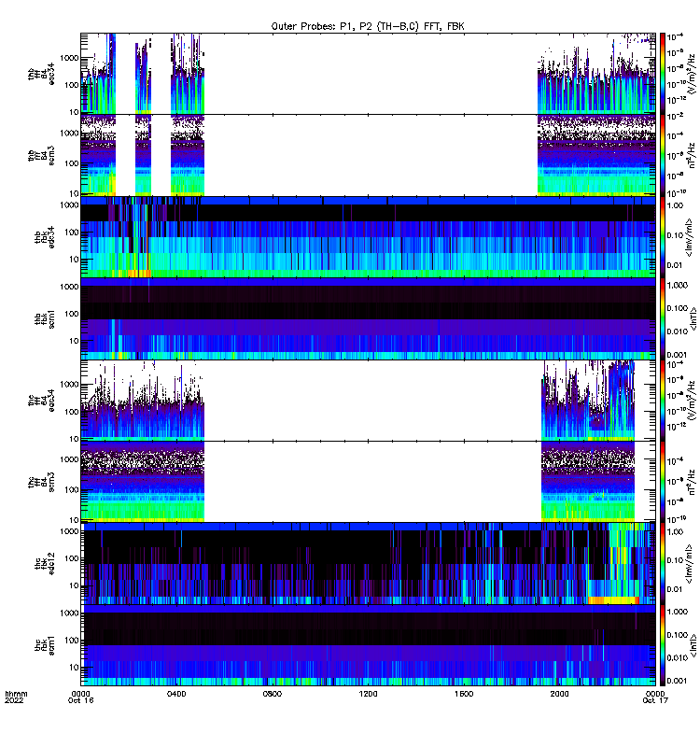The width and height of the screenshot is (700, 747).
Task: Click the "100" frequency tick of thc fff scm3 panel
Action: (72, 489)
